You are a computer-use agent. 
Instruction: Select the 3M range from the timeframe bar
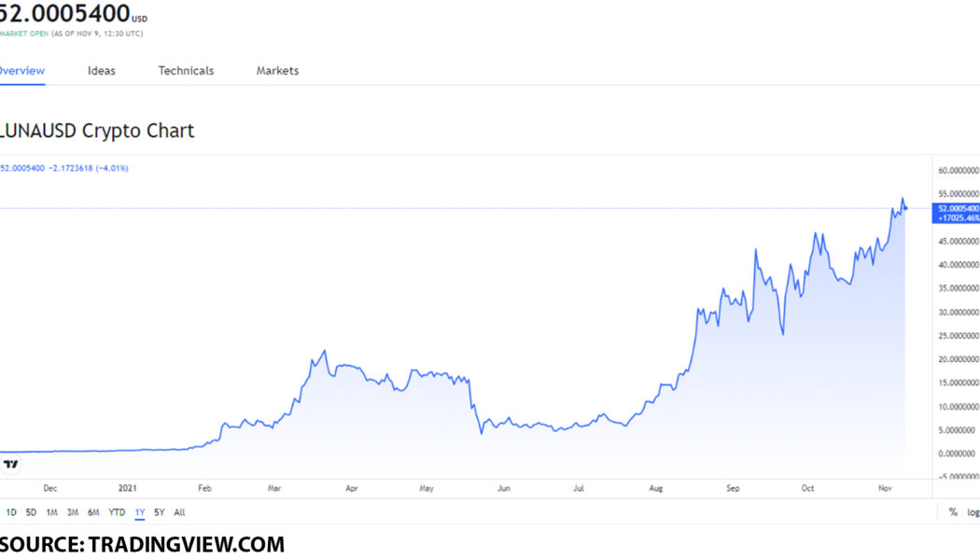pos(73,512)
